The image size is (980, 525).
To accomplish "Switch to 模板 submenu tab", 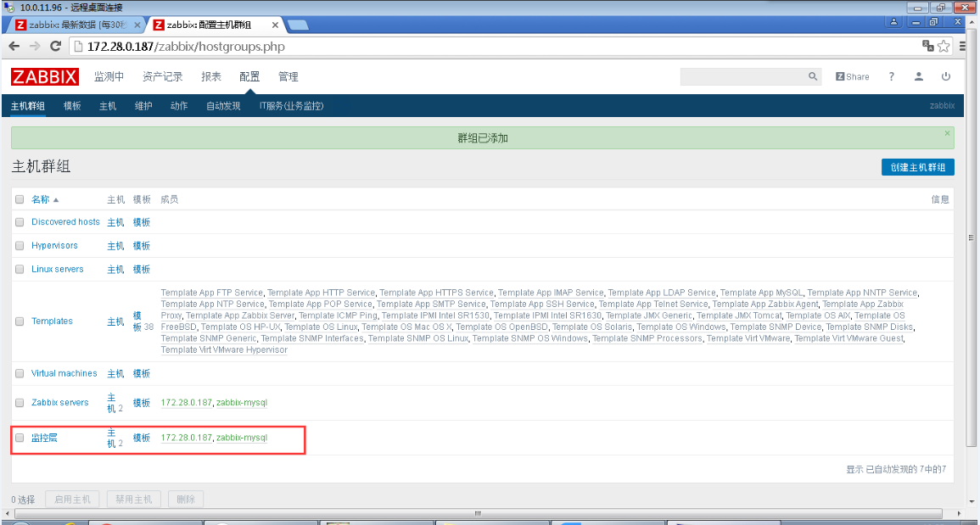I will (72, 106).
